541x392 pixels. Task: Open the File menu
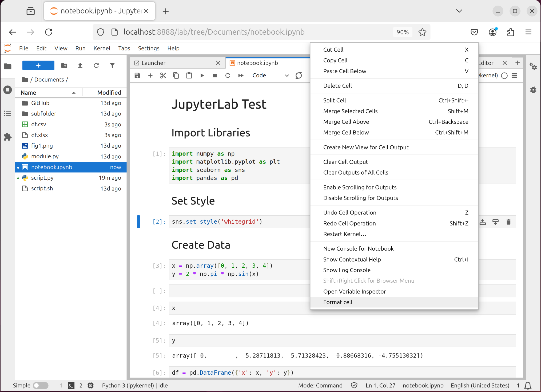click(23, 48)
